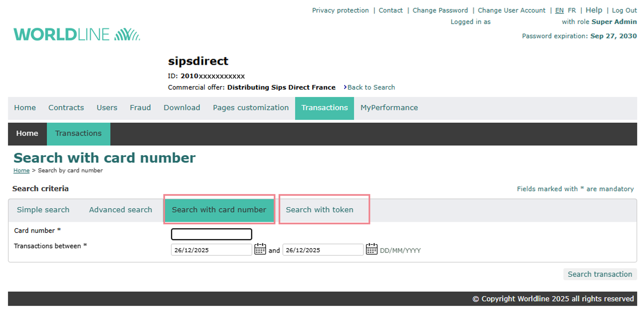Click the Home breadcrumb link
644x311 pixels.
[x=21, y=170]
